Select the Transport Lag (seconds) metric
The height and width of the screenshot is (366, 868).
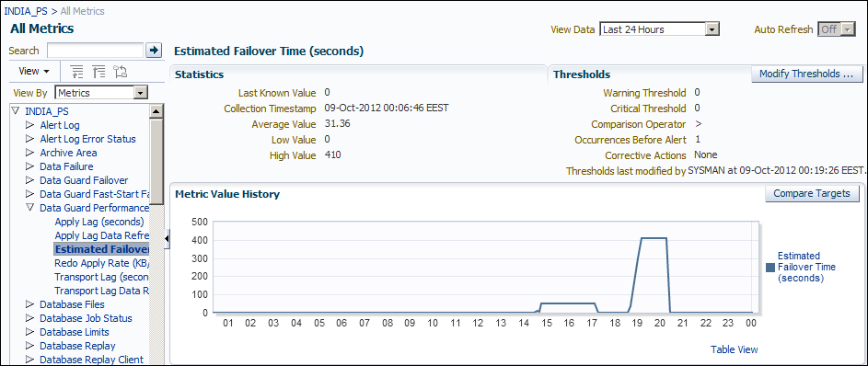(x=102, y=277)
